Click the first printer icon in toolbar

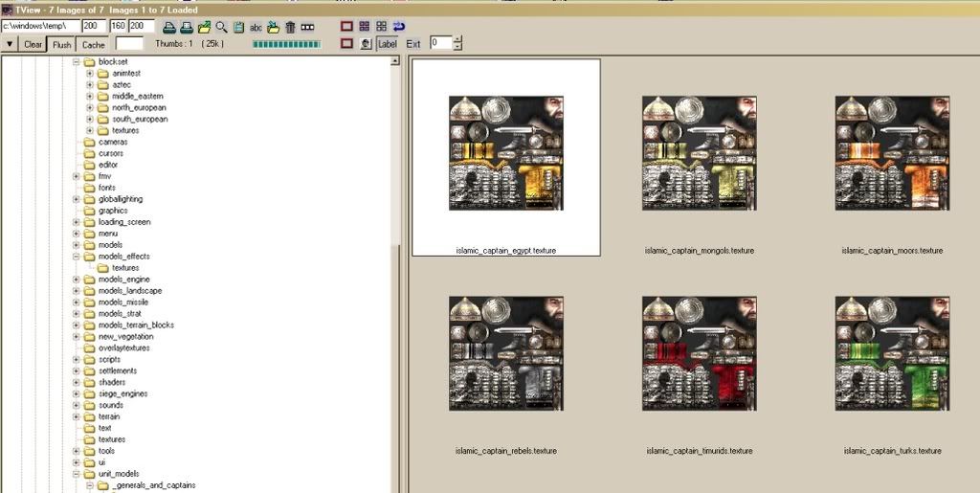pos(168,27)
